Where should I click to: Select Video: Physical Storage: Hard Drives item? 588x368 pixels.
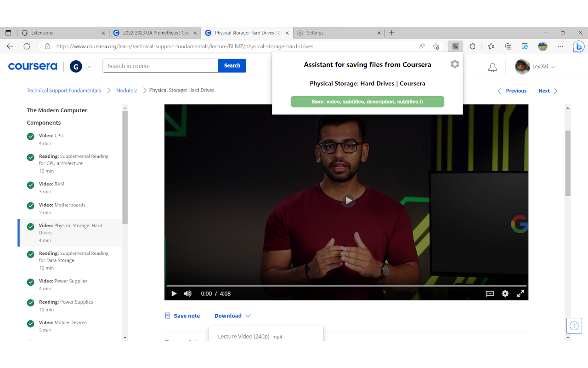tap(70, 233)
